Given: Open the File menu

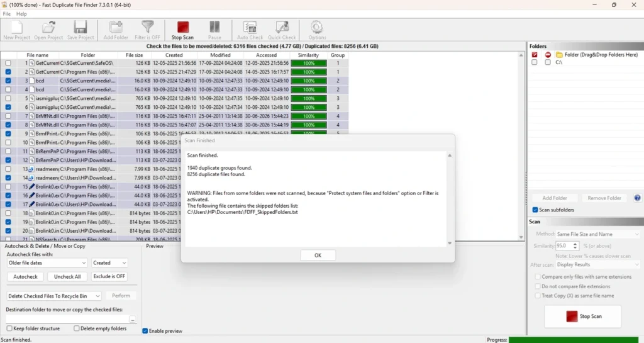Looking at the screenshot, I should point(6,14).
